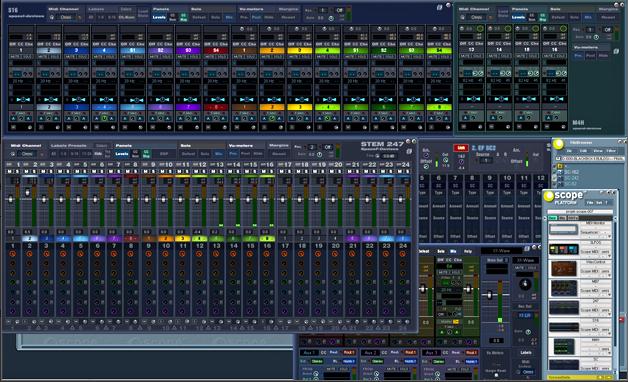Viewport: 628px width, 382px height.
Task: Click the Levels button in STEM 247 Panels
Action: pos(122,154)
